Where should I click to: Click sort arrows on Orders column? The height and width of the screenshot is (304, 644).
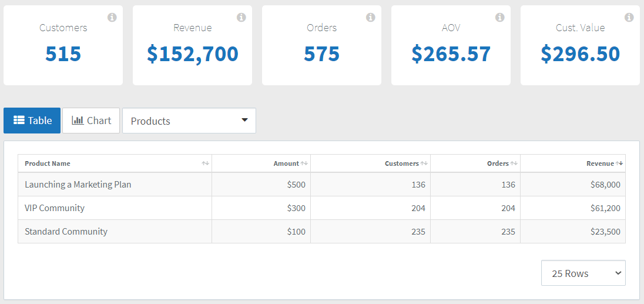(x=514, y=163)
